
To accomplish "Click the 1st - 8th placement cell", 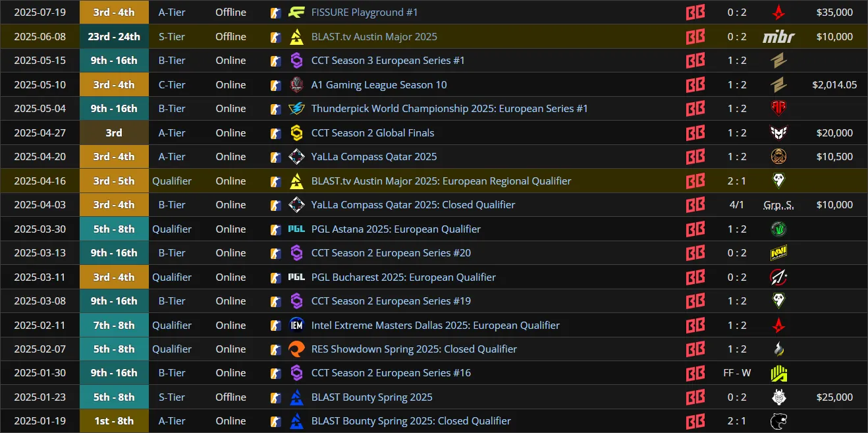I will click(x=114, y=421).
